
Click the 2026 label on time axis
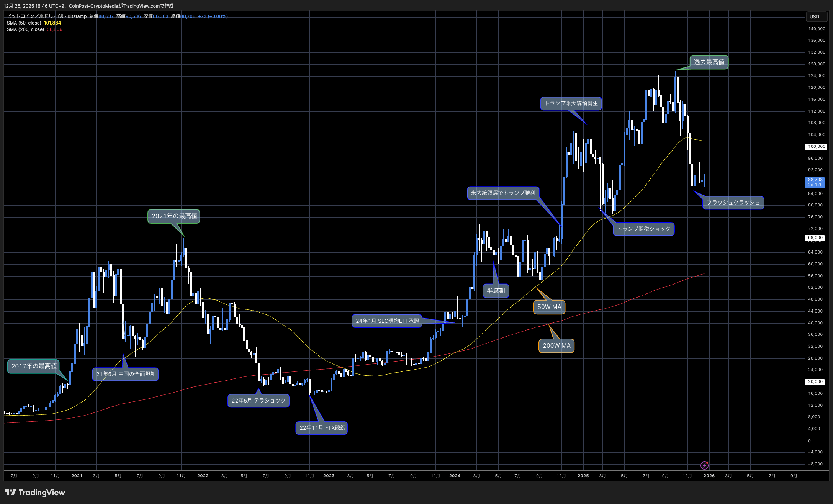(709, 476)
